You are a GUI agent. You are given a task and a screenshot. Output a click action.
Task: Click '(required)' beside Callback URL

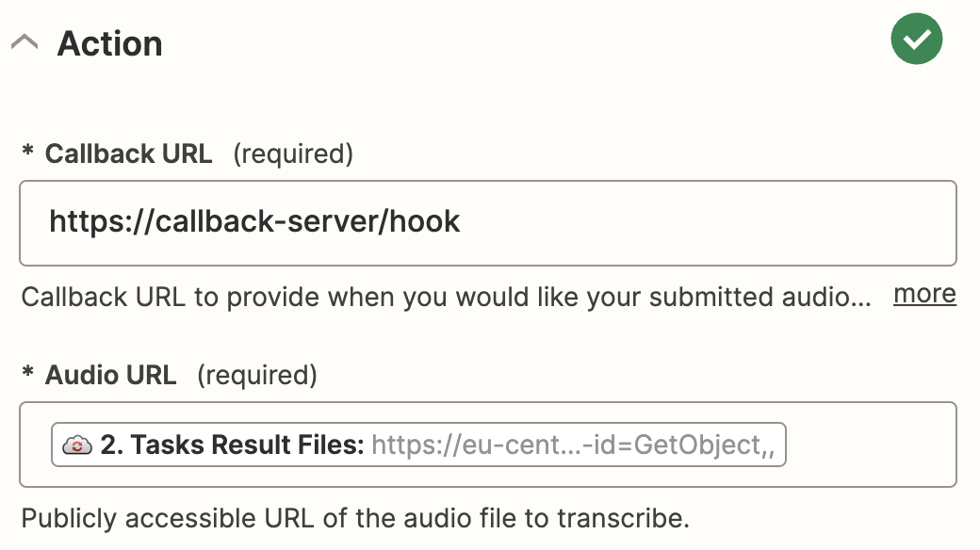pos(293,154)
